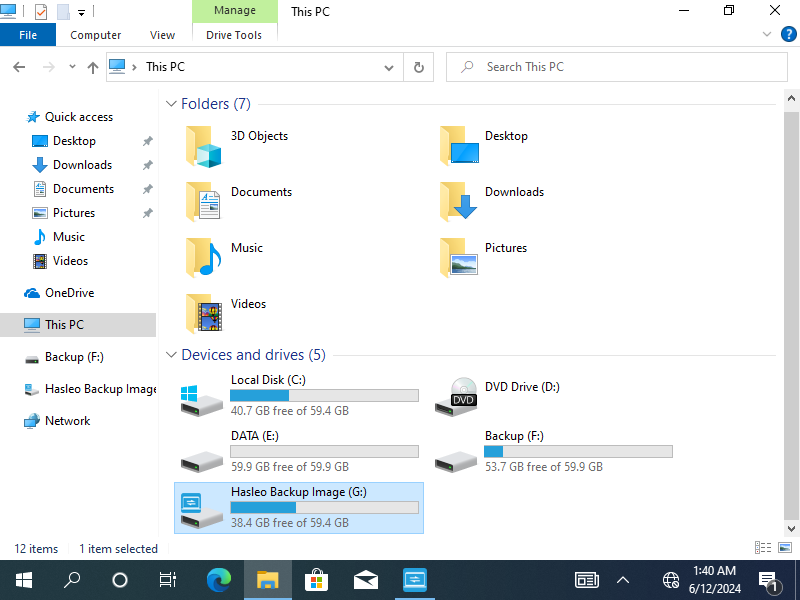This screenshot has width=800, height=600.
Task: Click the Forward navigation arrow
Action: pyautogui.click(x=48, y=67)
